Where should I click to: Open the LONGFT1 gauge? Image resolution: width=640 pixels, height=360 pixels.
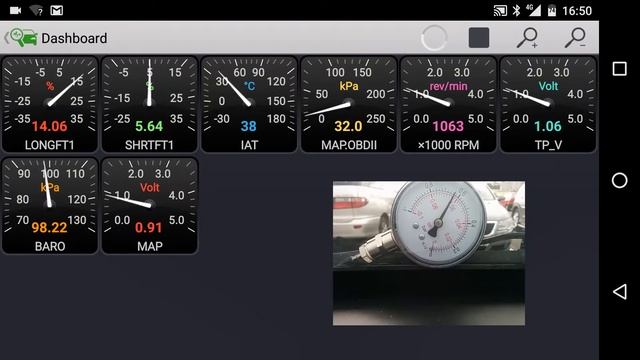50,104
